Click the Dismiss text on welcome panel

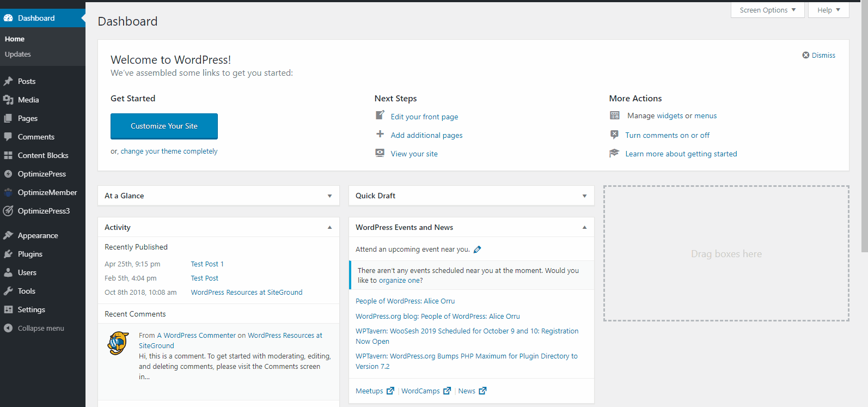(823, 55)
